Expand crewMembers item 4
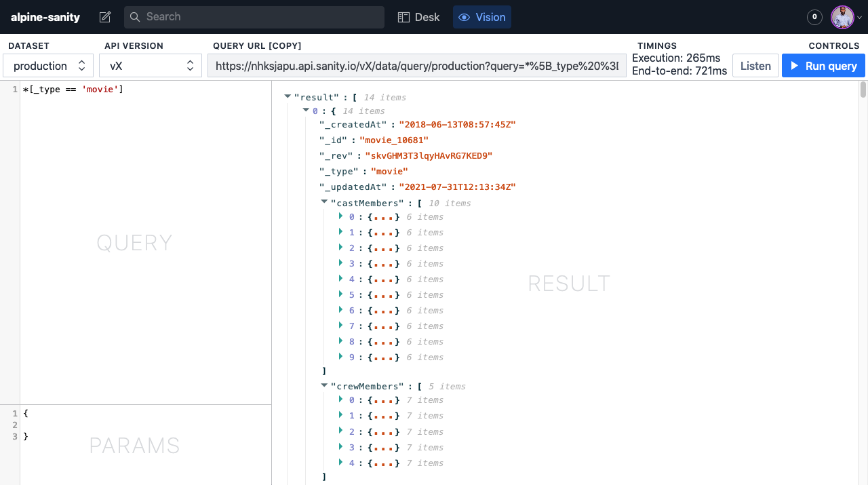 [341, 463]
